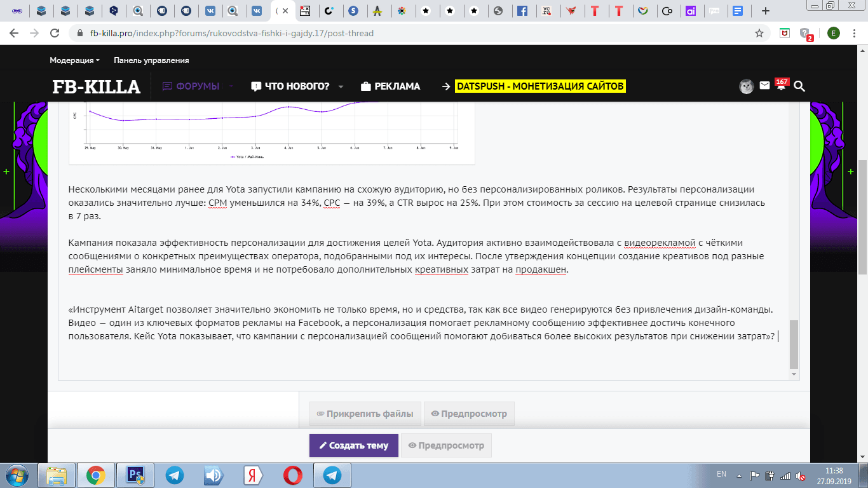The image size is (868, 488).
Task: Switch to the Facebook tab
Action: pyautogui.click(x=522, y=11)
